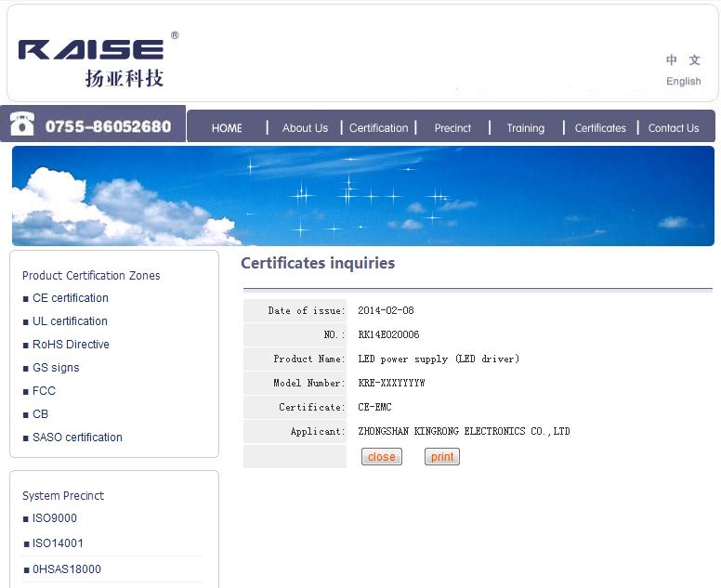The image size is (721, 588).
Task: Open the ISO9000 link
Action: pos(54,518)
